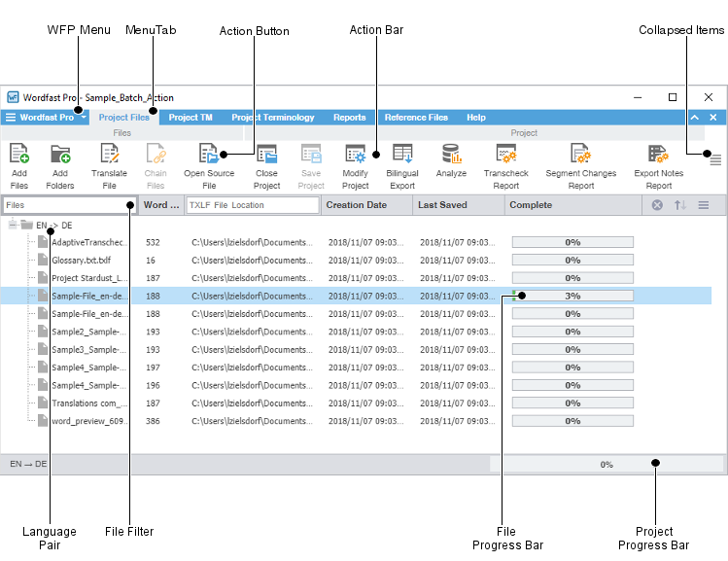Click the Save Project icon

tap(311, 154)
